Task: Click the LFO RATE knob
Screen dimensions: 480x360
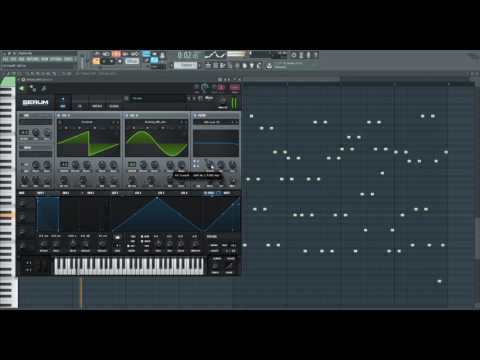Action: pyautogui.click(x=158, y=244)
